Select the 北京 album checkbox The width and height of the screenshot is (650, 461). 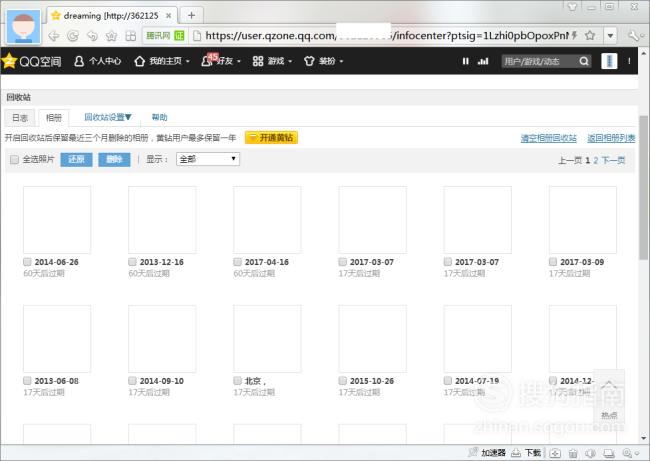click(238, 381)
